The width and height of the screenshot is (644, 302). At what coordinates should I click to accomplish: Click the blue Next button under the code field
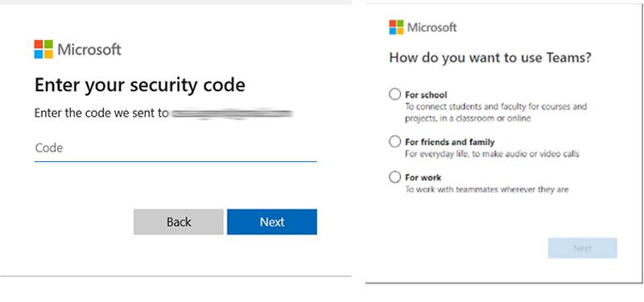coord(272,222)
